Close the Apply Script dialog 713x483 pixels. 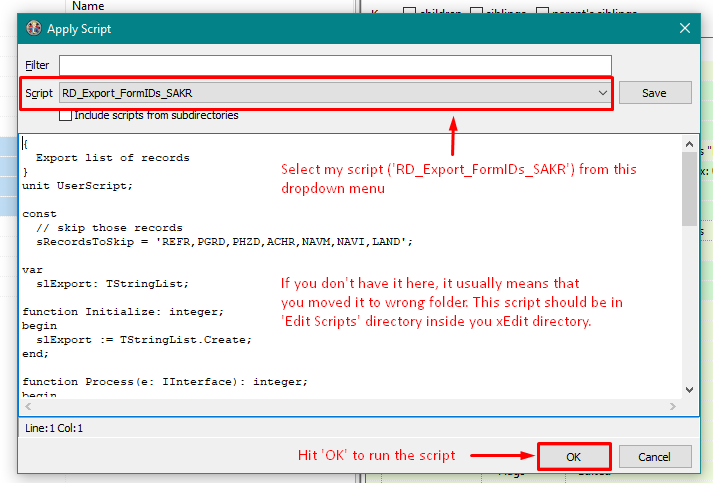685,28
